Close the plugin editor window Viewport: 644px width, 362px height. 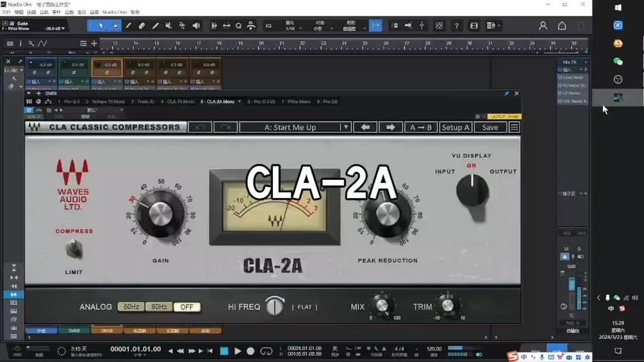pyautogui.click(x=517, y=94)
